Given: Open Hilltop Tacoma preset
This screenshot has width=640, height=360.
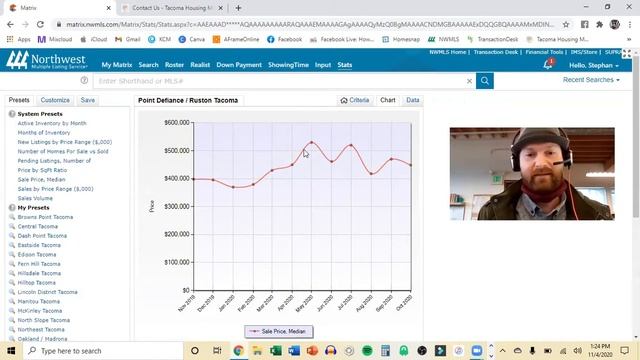Looking at the screenshot, I should pos(36,282).
